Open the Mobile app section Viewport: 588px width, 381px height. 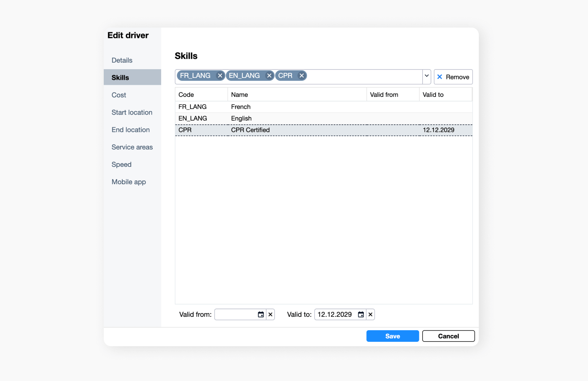click(x=129, y=182)
